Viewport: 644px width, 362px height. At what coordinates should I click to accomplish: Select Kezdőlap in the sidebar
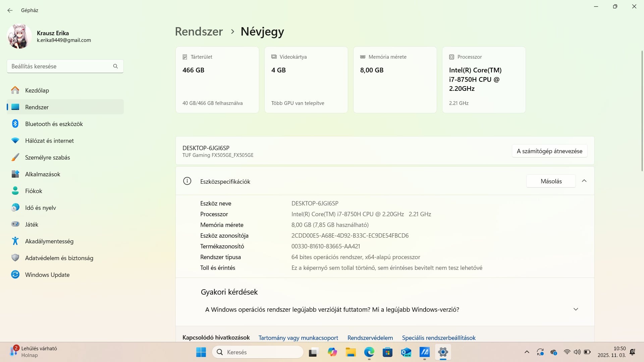37,90
